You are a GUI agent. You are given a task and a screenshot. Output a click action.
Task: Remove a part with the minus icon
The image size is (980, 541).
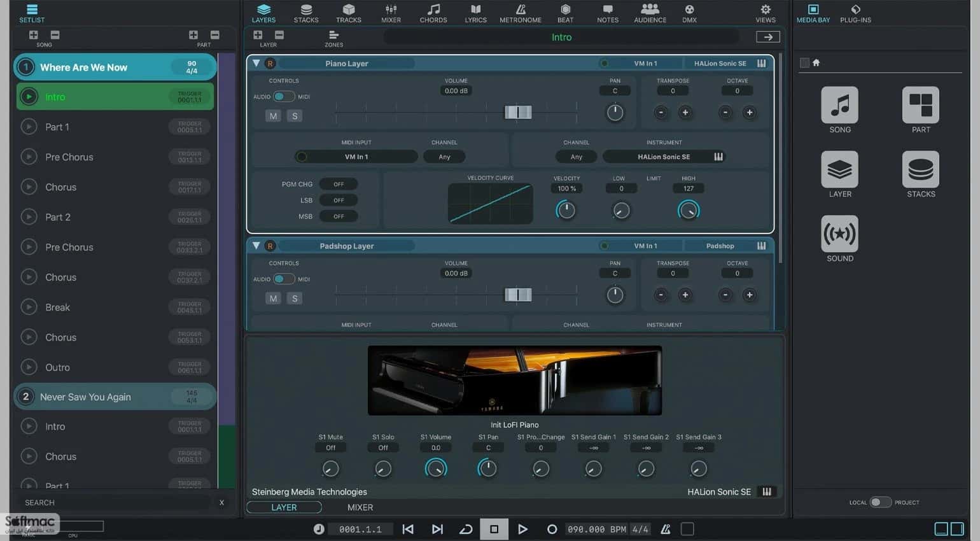click(215, 35)
